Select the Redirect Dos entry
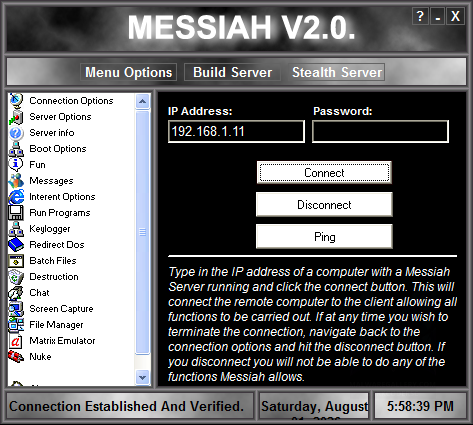Screen dimensions: 473x425 coord(57,245)
